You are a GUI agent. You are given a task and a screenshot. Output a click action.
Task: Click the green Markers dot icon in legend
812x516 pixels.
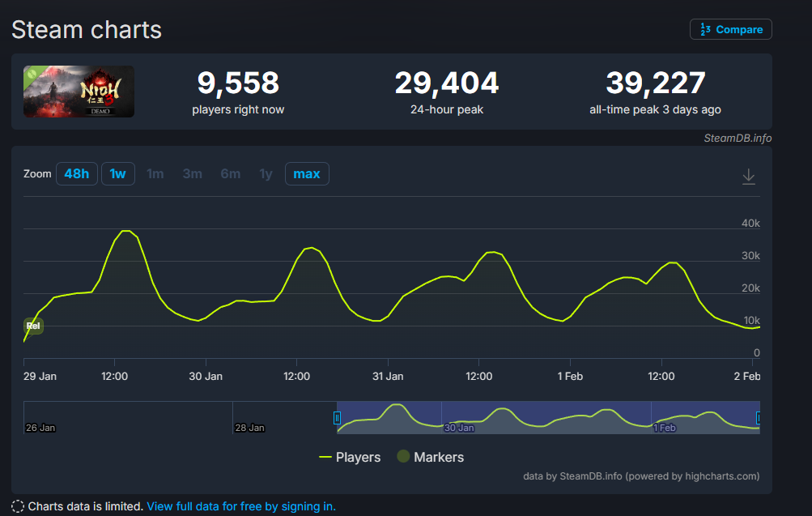(x=402, y=457)
